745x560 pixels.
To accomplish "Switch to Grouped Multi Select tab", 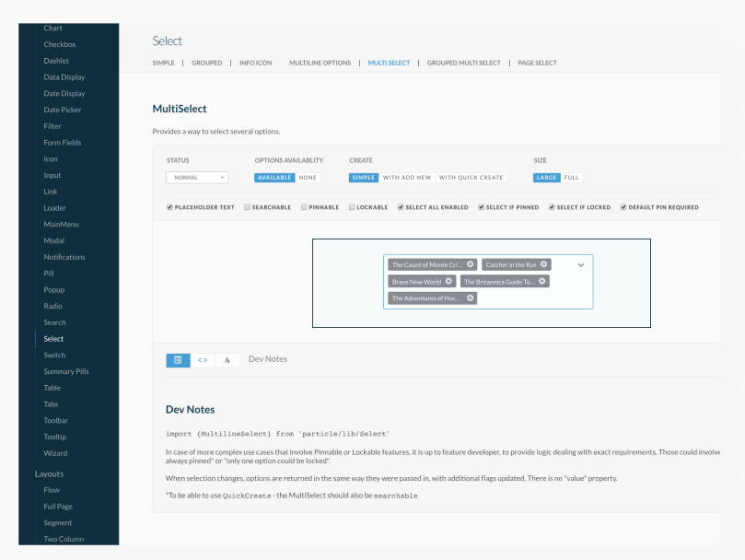I will pos(463,63).
